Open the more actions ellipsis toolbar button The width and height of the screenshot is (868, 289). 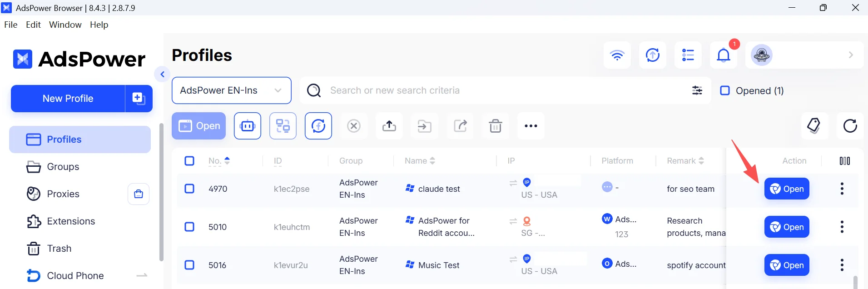coord(531,126)
